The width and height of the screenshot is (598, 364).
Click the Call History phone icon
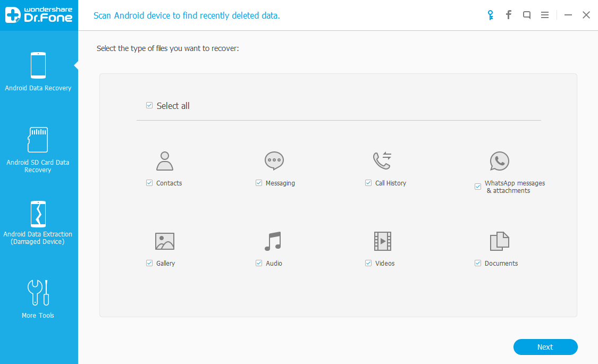tap(383, 160)
